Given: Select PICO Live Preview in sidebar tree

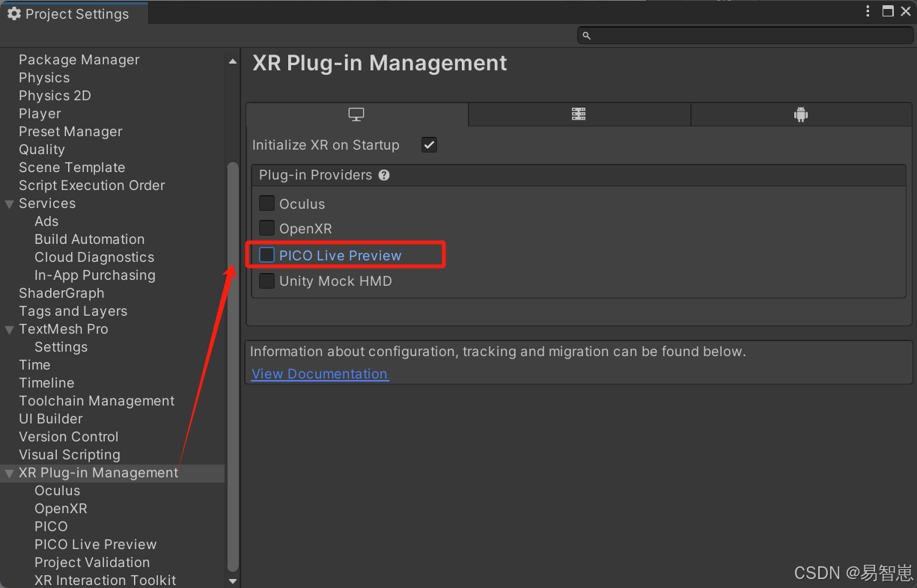Looking at the screenshot, I should tap(96, 545).
